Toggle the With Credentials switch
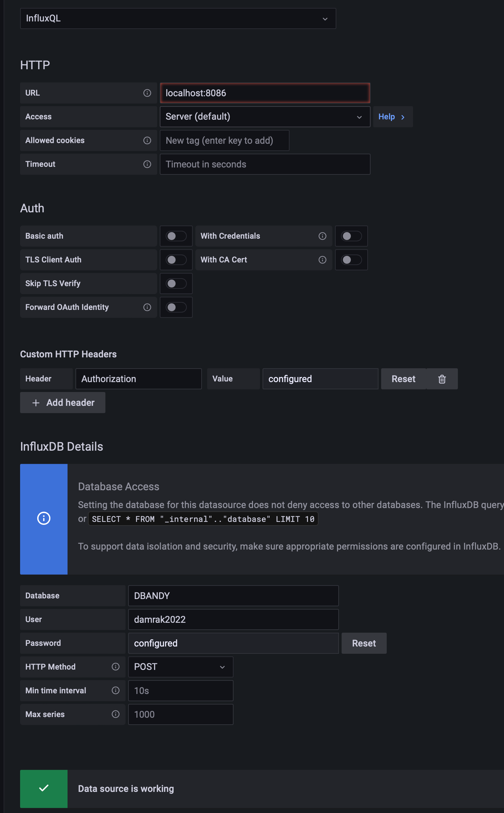Viewport: 504px width, 813px height. pyautogui.click(x=351, y=236)
